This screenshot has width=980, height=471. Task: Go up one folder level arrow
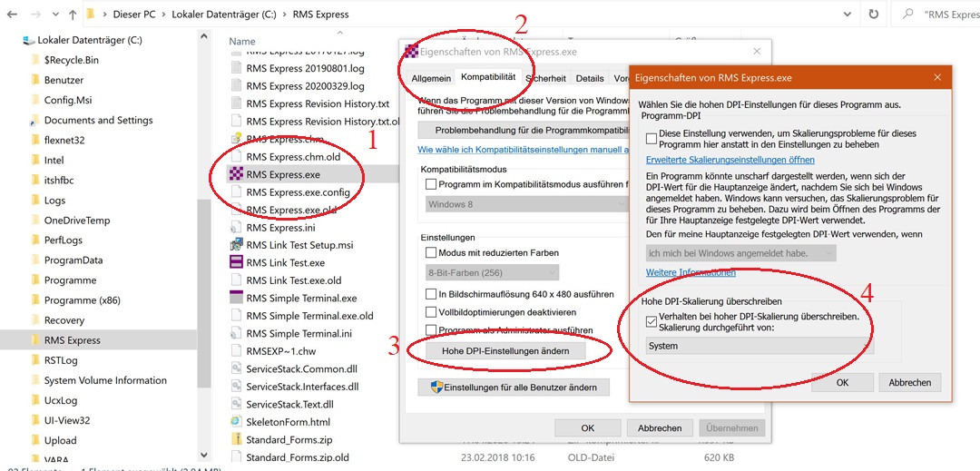coord(73,14)
